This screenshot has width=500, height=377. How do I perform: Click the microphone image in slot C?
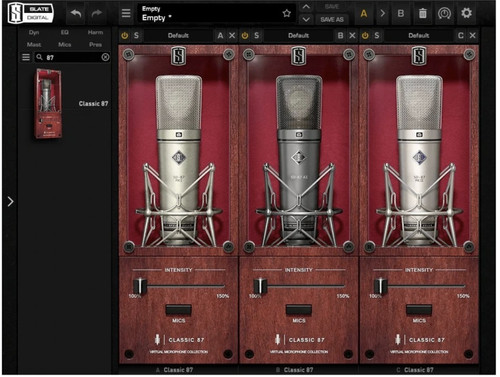pos(419,160)
